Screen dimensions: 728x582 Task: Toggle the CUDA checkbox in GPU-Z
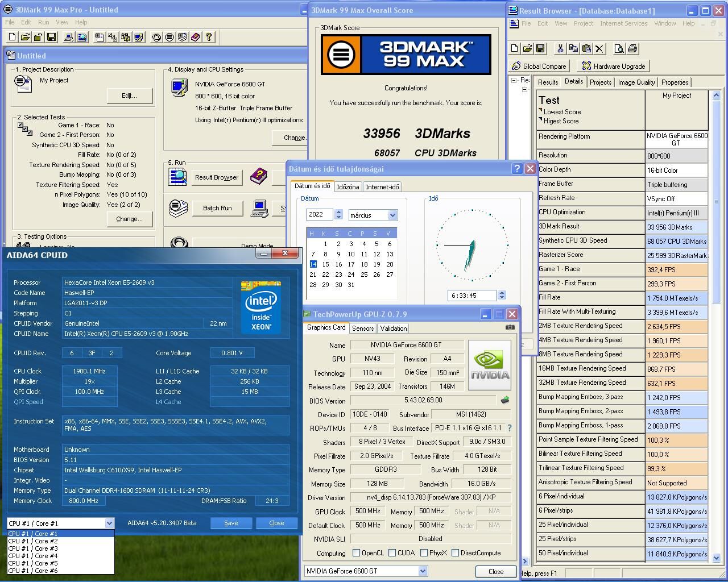tap(392, 552)
